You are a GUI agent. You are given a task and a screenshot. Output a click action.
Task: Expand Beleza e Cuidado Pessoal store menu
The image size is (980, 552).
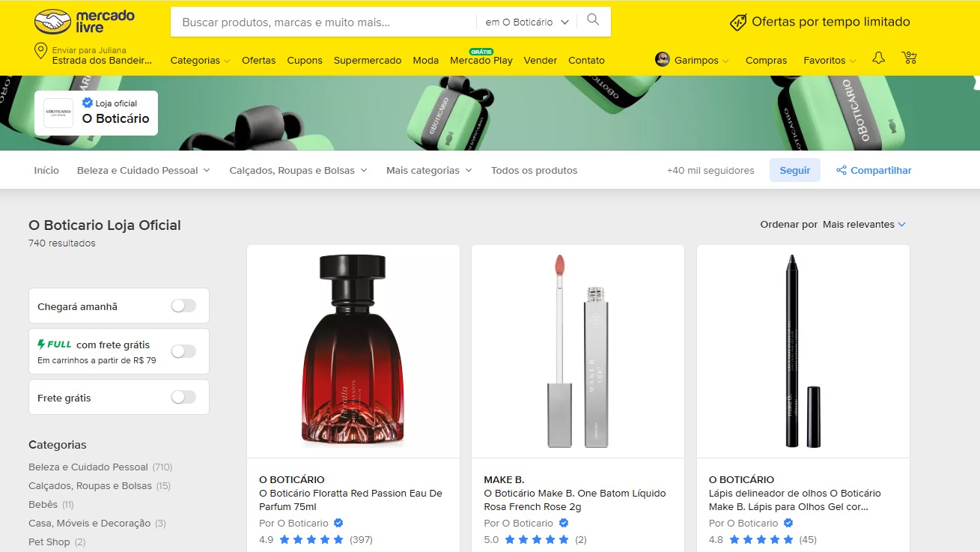144,170
